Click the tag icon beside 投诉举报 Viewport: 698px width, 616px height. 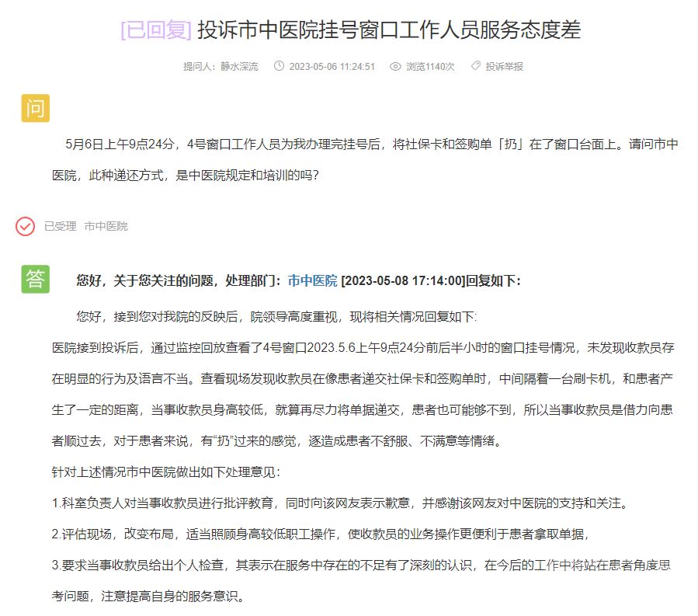tap(476, 65)
